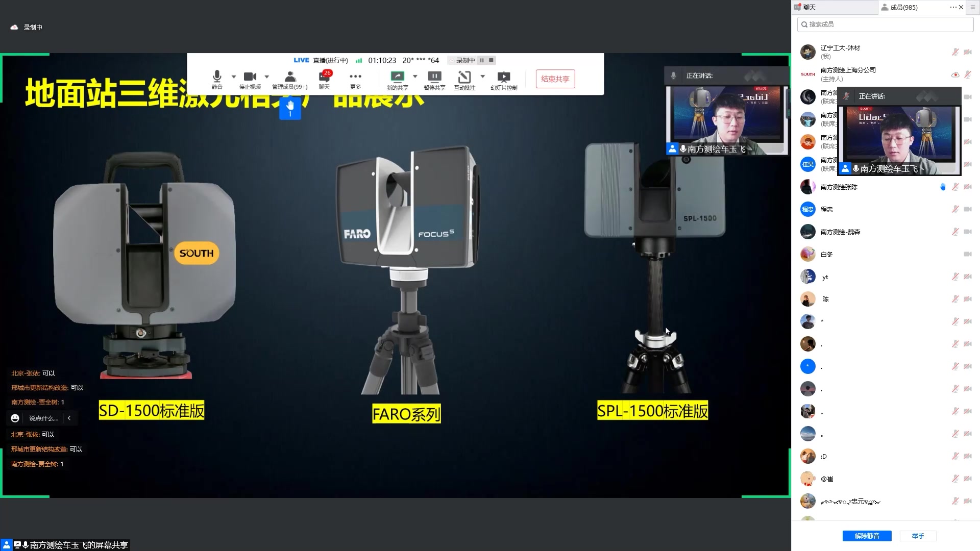Open manage members (99+) panel
980x551 pixels.
tap(290, 77)
